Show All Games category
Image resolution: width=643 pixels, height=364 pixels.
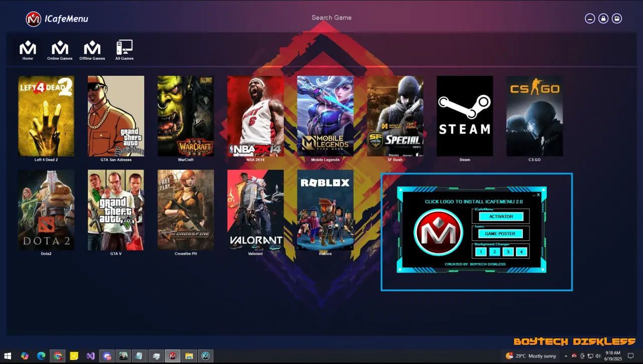124,51
